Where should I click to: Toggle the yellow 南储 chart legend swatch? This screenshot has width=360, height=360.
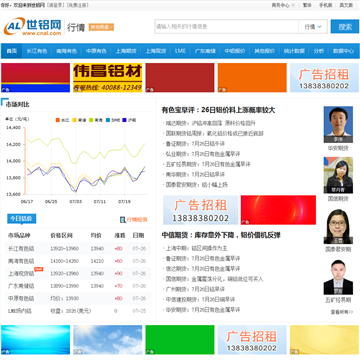coord(75,120)
